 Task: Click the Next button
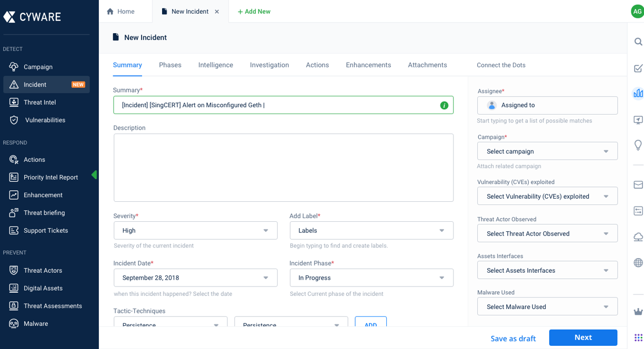(583, 338)
